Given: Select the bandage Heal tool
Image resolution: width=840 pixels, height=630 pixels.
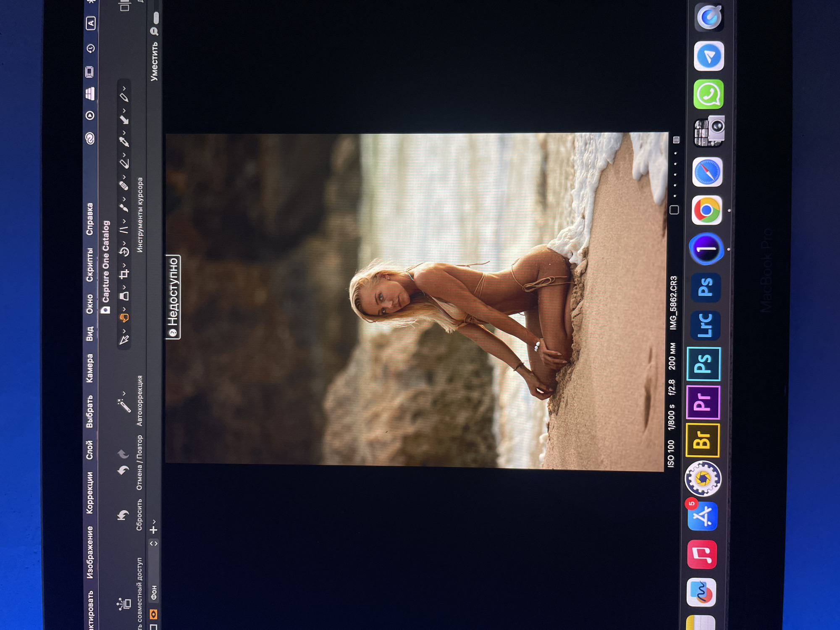Looking at the screenshot, I should (123, 185).
